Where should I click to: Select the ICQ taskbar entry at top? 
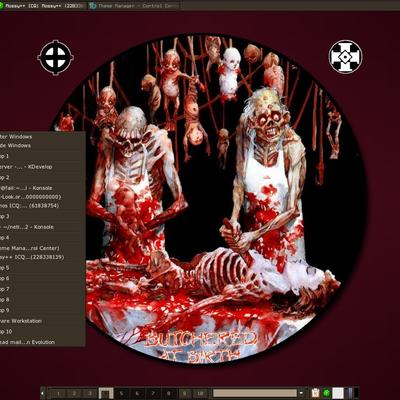pos(43,6)
